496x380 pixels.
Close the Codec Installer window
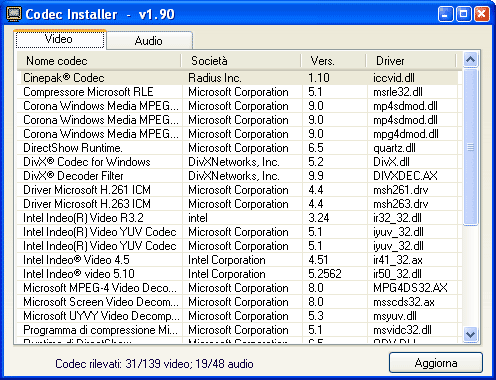482,14
